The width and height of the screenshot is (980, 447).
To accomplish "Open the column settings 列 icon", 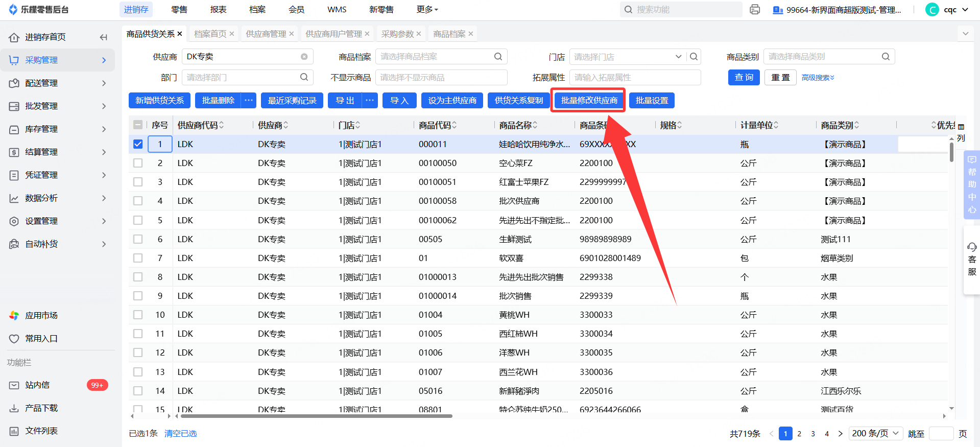I will 961,132.
